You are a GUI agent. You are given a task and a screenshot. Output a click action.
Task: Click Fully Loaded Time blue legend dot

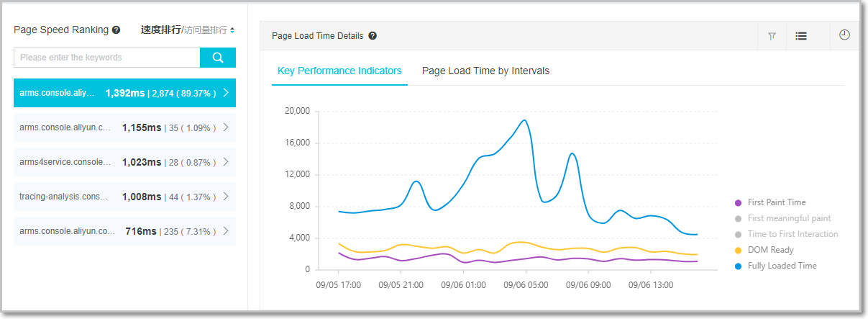(x=738, y=266)
